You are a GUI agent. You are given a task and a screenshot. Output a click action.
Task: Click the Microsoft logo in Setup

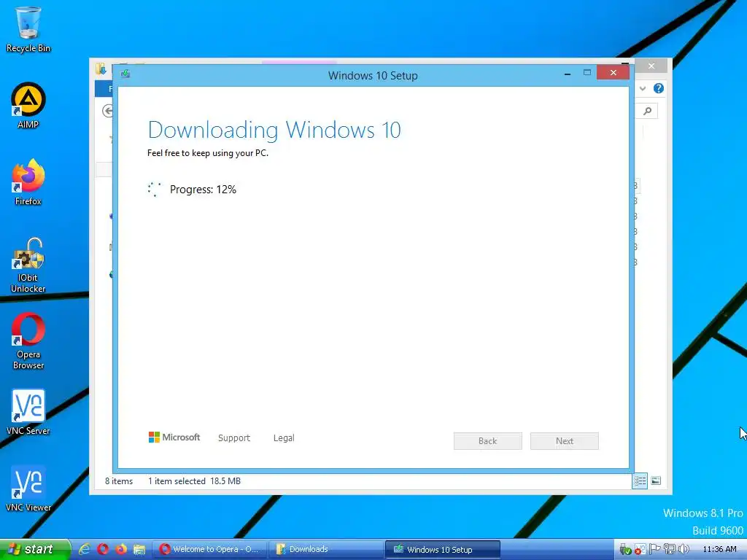(174, 437)
